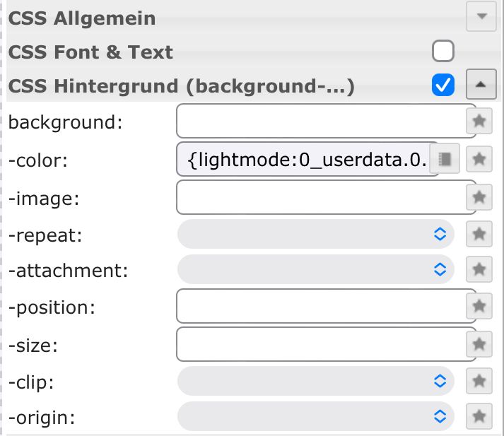Screen dimensions: 504x436
Task: Enable the CSS Font & Text checkbox
Action: [x=443, y=52]
